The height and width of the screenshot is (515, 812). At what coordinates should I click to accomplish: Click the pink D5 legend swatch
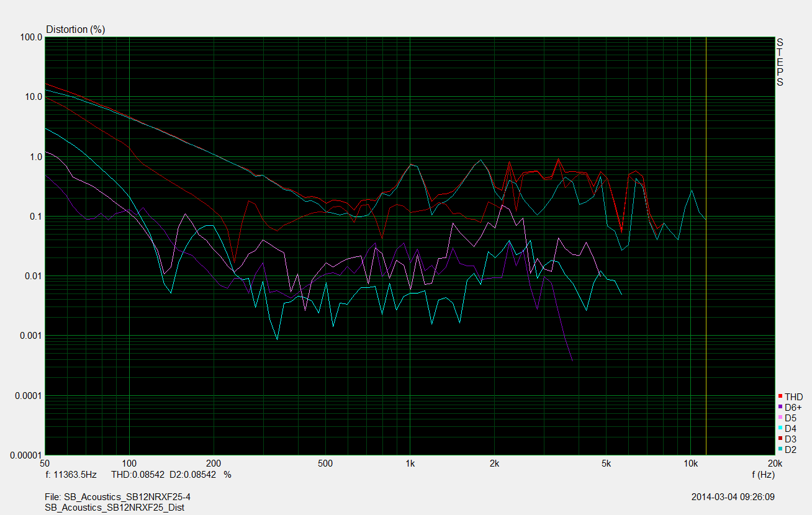[x=780, y=418]
